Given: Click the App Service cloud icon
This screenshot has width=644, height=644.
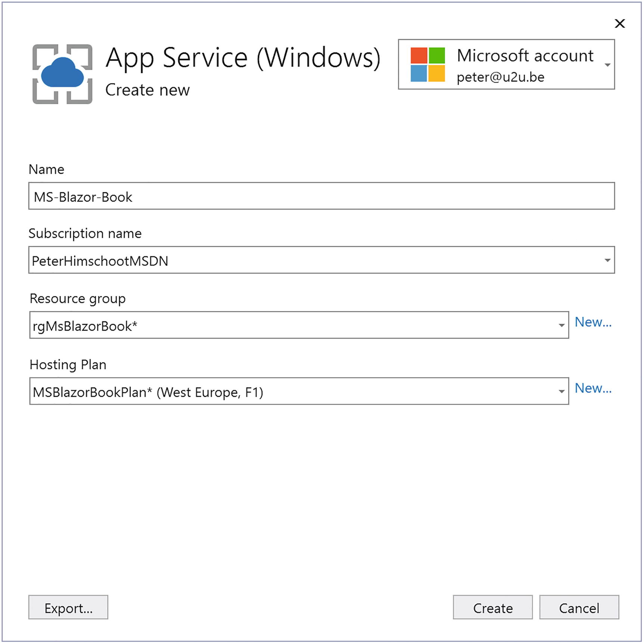Looking at the screenshot, I should coord(62,74).
